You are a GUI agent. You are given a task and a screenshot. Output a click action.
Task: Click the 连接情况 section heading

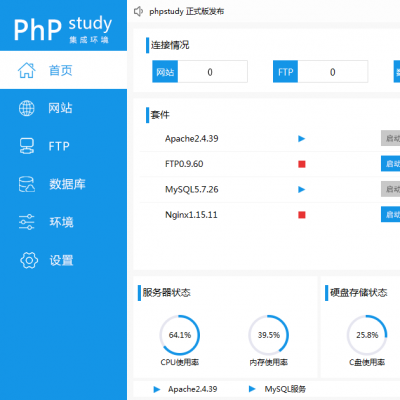click(170, 45)
